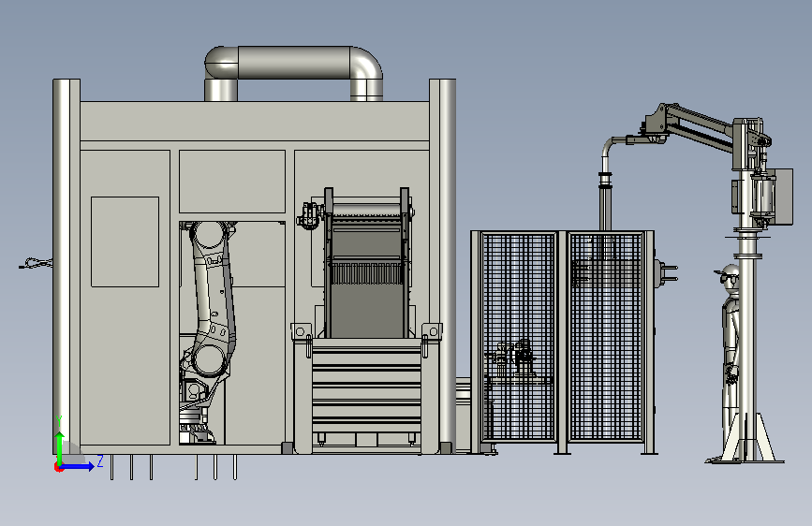812x526 pixels.
Task: Select the control box on the manipulator column
Action: click(x=782, y=197)
